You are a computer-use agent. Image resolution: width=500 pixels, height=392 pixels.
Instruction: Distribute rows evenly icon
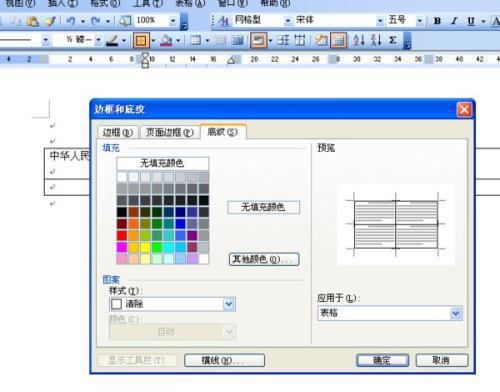pyautogui.click(x=283, y=41)
